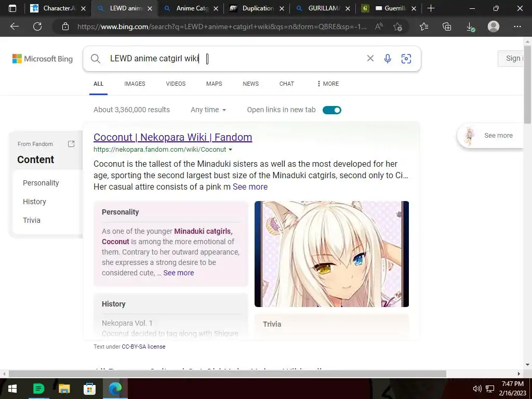Open volume control in system tray
Screen dimensions: 532x399
pyautogui.click(x=477, y=389)
